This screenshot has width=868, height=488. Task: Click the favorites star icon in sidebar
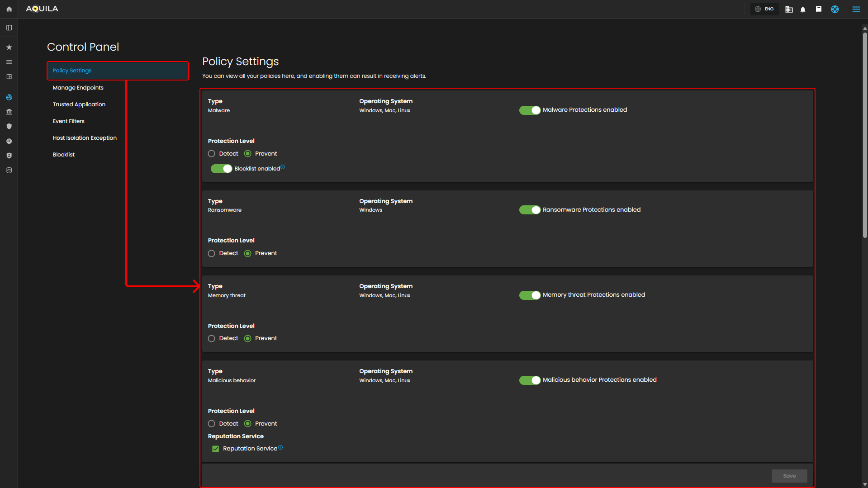tap(9, 47)
